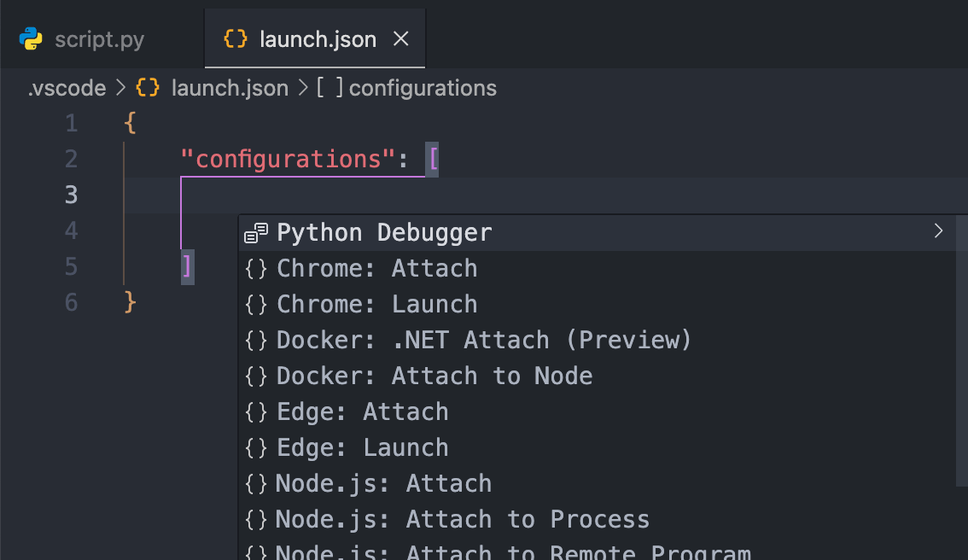
Task: Open the configurations breadcrumb dropdown
Action: point(423,88)
